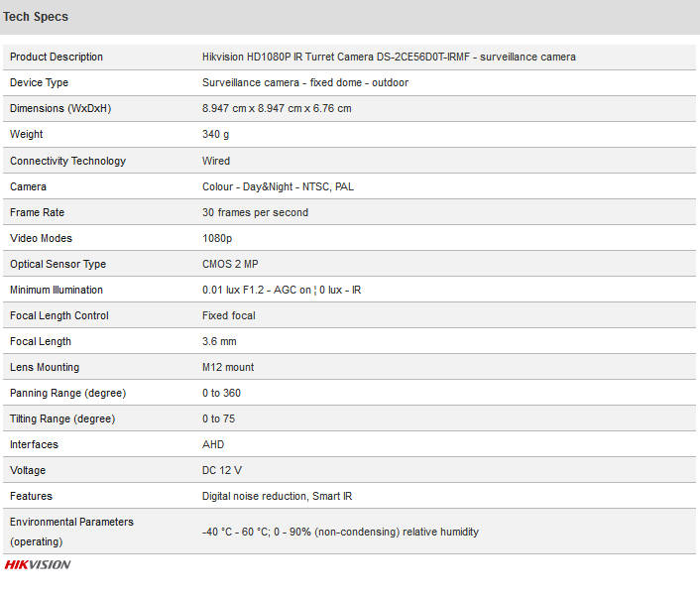Click the Hikvision logo at the bottom
The width and height of the screenshot is (700, 596).
[x=38, y=564]
